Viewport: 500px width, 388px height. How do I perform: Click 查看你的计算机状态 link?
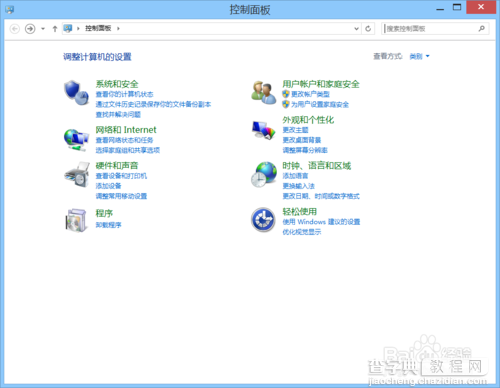click(x=124, y=94)
